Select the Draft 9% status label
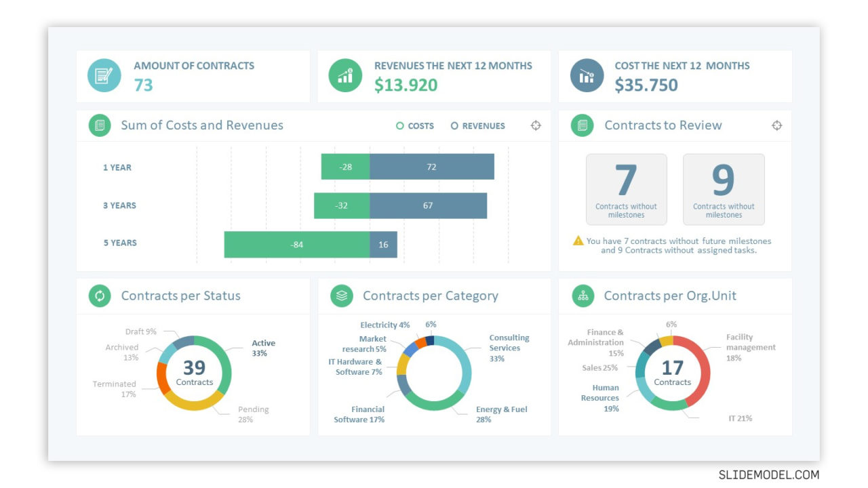 141,331
